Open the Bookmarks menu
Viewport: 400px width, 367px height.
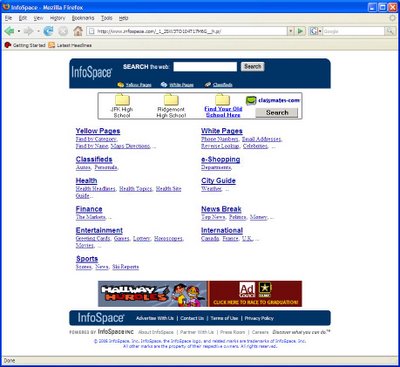click(x=83, y=18)
